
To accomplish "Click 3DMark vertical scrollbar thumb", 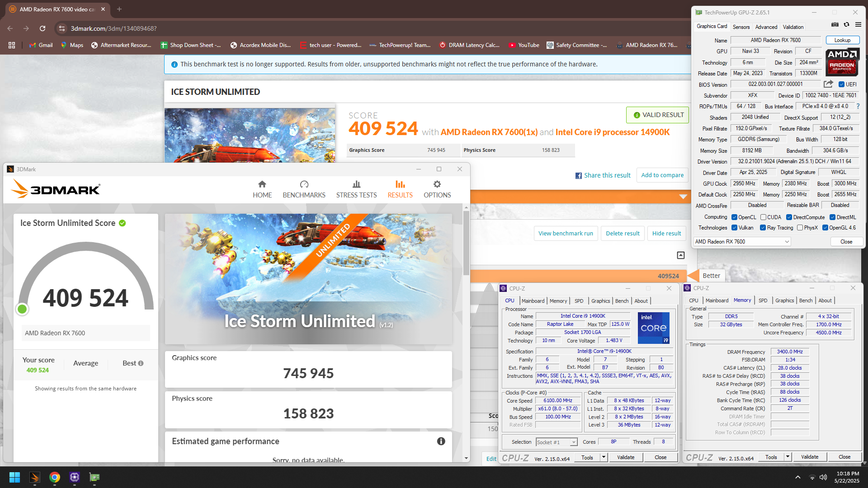I will click(x=466, y=243).
